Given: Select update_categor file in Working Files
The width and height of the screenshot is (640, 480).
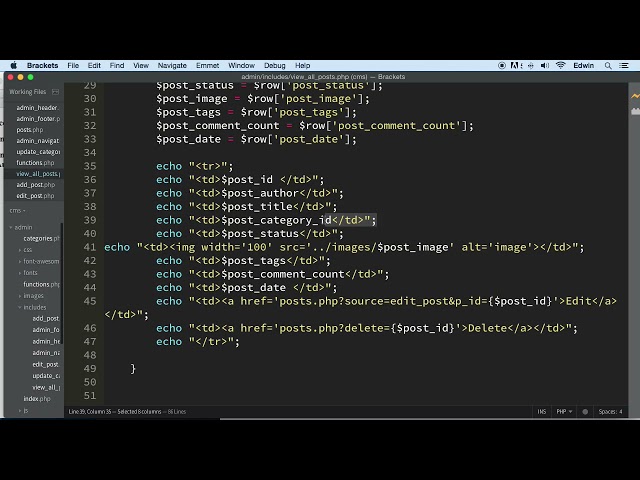Looking at the screenshot, I should tap(38, 152).
